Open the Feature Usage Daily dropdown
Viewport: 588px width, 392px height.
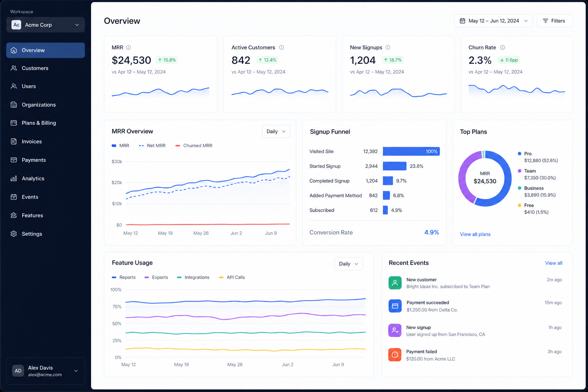click(x=349, y=264)
